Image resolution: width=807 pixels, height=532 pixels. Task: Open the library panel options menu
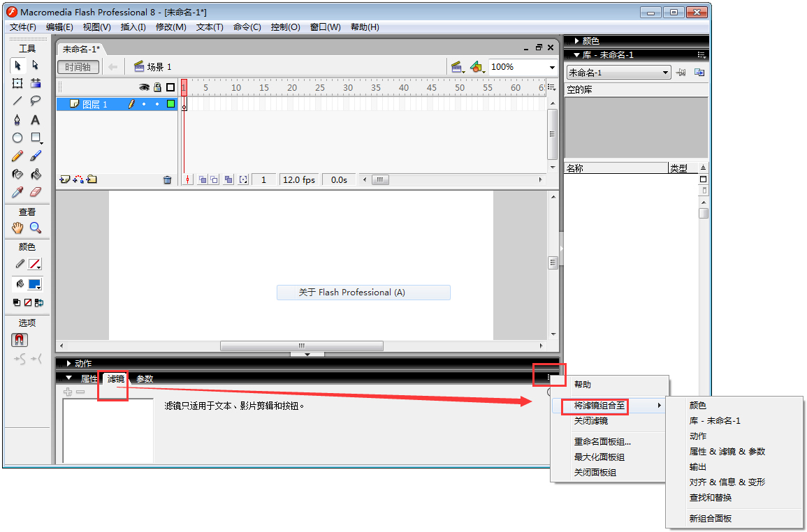tap(701, 54)
